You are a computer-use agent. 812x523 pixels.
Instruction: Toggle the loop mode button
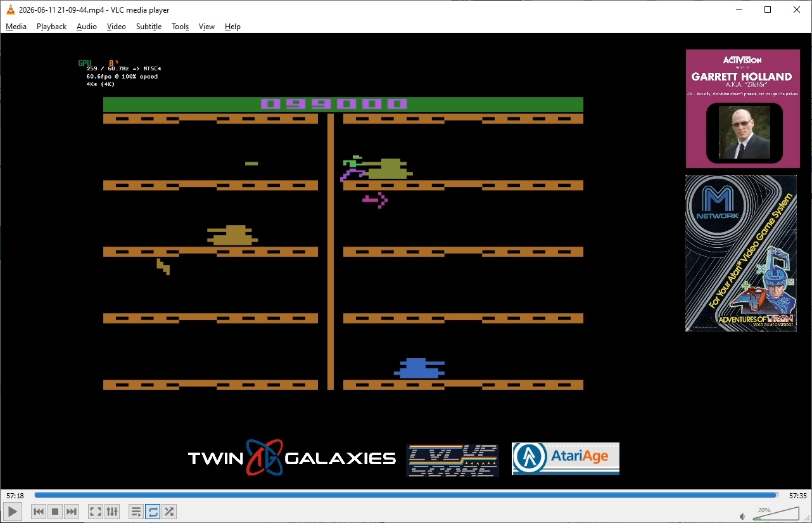tap(152, 512)
